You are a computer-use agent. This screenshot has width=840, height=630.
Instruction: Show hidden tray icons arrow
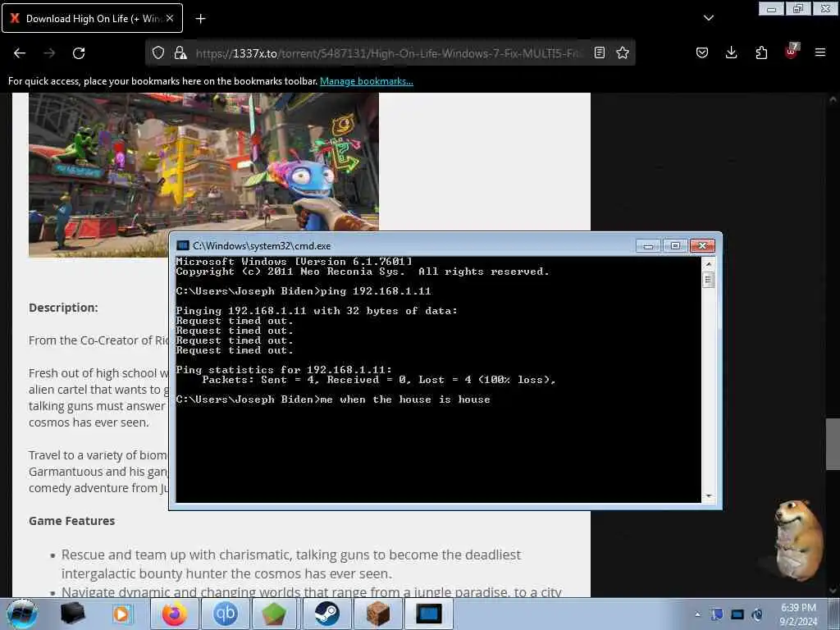pyautogui.click(x=697, y=614)
